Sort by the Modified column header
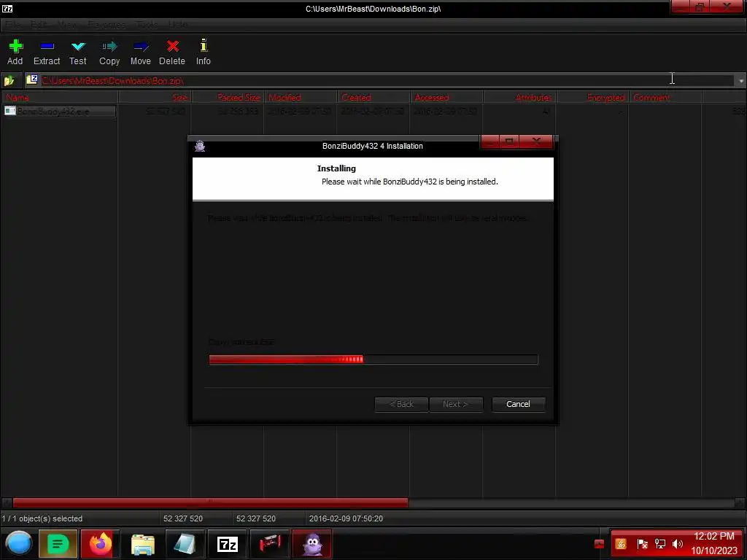747x560 pixels. pos(301,97)
